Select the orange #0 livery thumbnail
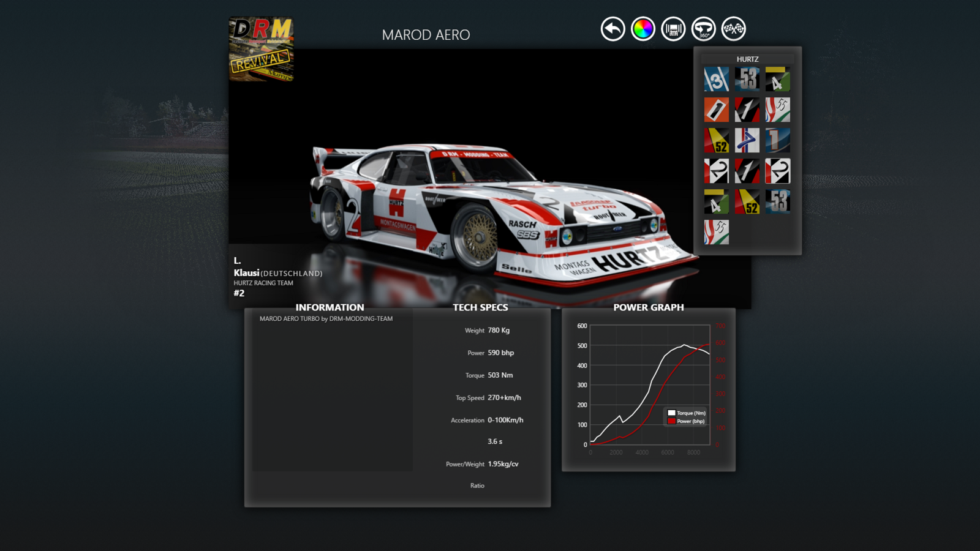Viewport: 980px width, 551px height. tap(717, 110)
